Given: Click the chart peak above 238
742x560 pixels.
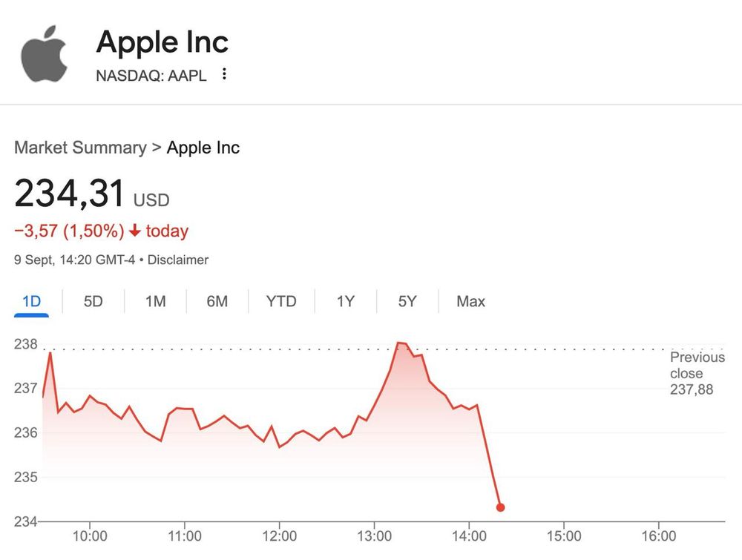Looking at the screenshot, I should click(401, 343).
